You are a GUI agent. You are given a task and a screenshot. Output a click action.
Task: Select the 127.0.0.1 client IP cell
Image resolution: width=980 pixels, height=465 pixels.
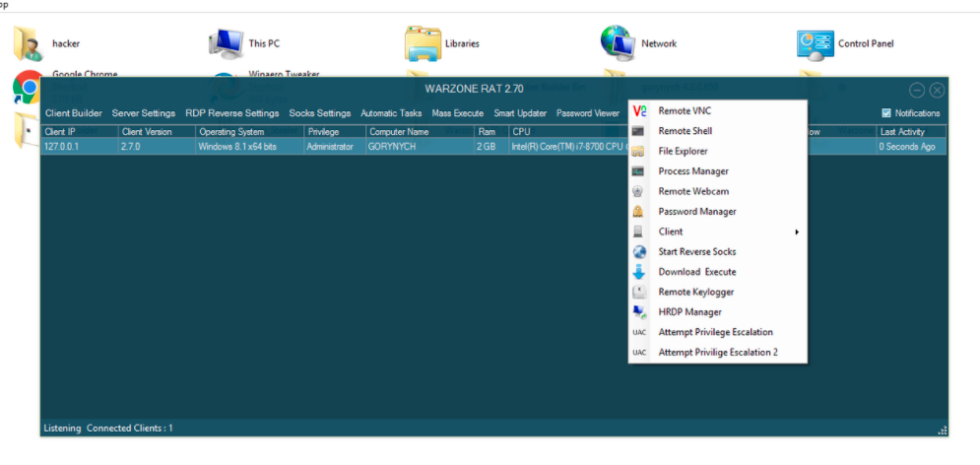pyautogui.click(x=80, y=147)
